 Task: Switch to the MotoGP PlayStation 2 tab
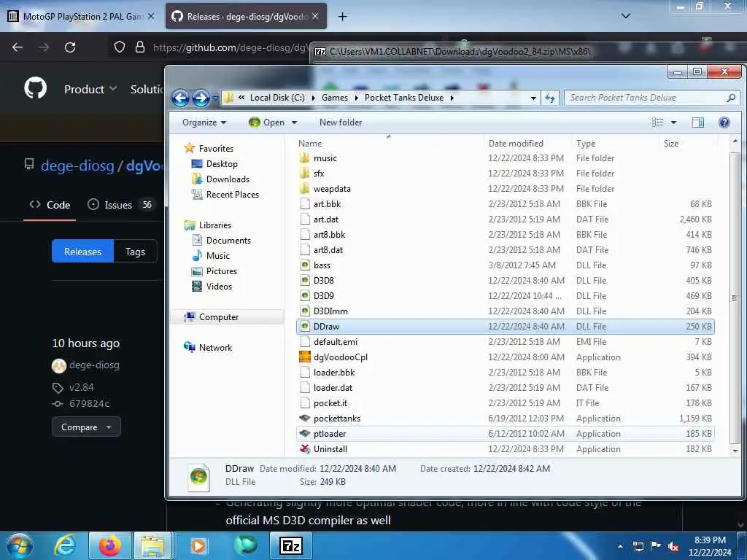click(82, 17)
